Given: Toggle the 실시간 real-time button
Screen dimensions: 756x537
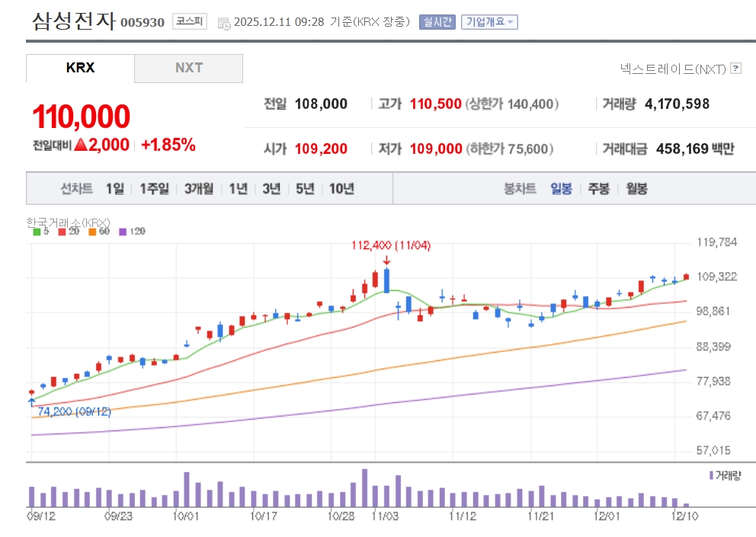Looking at the screenshot, I should tap(437, 22).
